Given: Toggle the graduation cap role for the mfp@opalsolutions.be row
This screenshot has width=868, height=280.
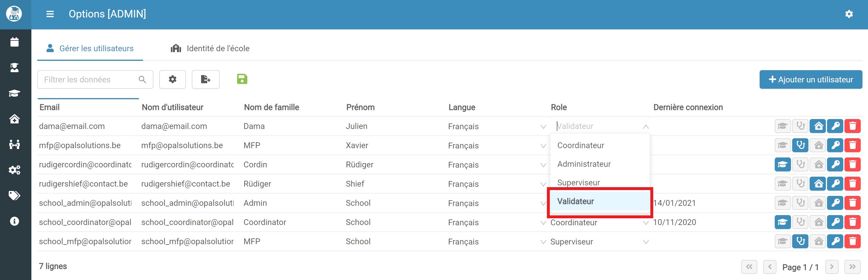Looking at the screenshot, I should point(782,146).
